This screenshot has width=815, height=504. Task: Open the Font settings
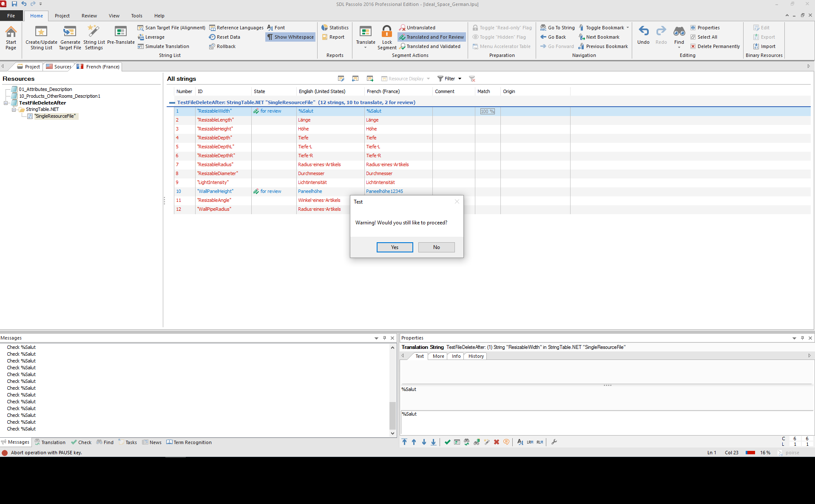[276, 28]
